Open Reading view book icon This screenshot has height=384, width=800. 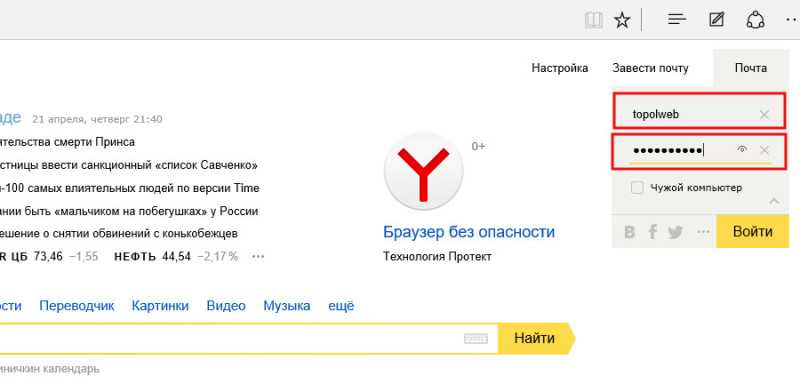point(593,20)
